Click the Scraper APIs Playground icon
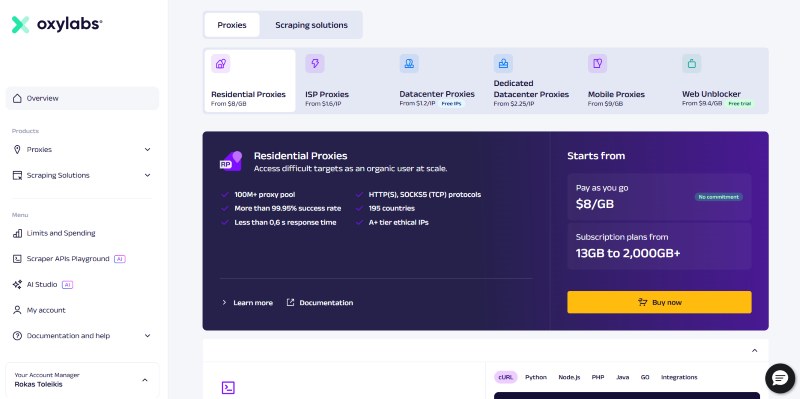 pos(17,259)
